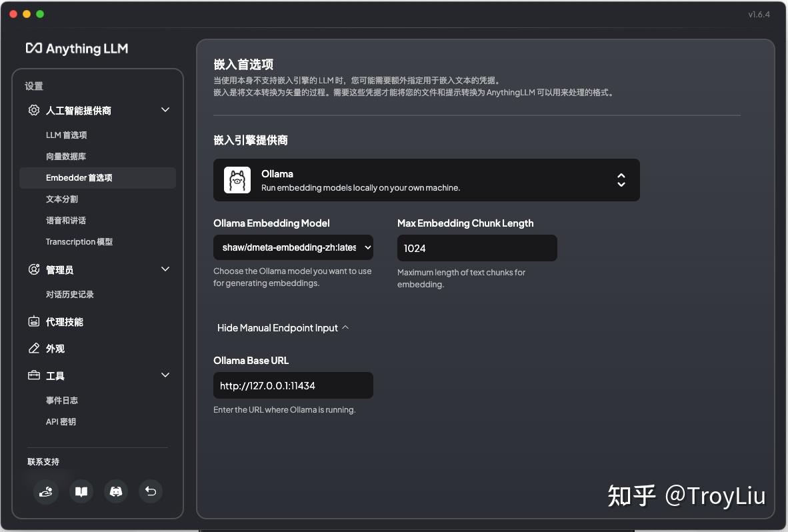Collapse the 管理员 section chevron
Screen dimensions: 788x532
165,269
